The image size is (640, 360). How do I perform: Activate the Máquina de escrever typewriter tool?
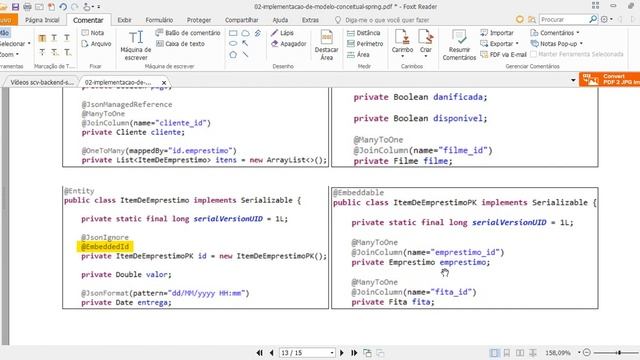click(136, 45)
